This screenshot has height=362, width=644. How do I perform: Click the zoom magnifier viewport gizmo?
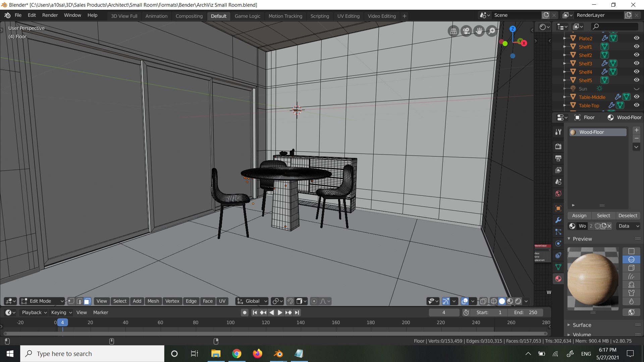point(492,31)
